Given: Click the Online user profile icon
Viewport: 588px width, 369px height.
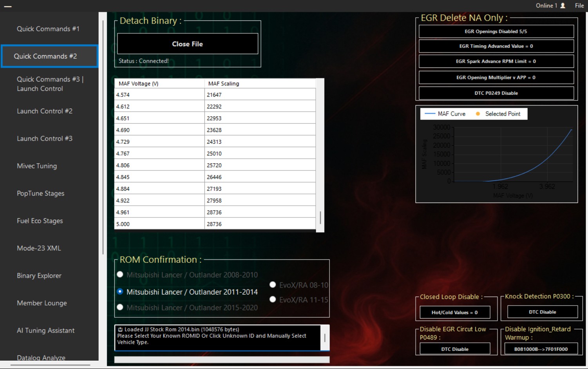Looking at the screenshot, I should coord(563,5).
